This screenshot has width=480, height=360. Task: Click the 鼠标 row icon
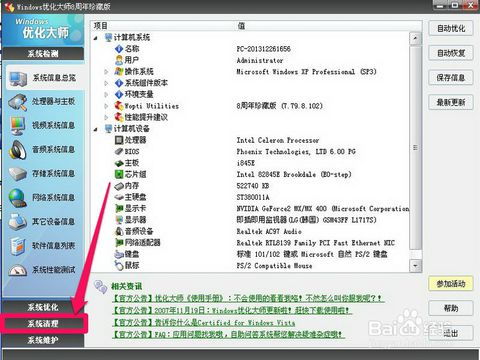[119, 265]
